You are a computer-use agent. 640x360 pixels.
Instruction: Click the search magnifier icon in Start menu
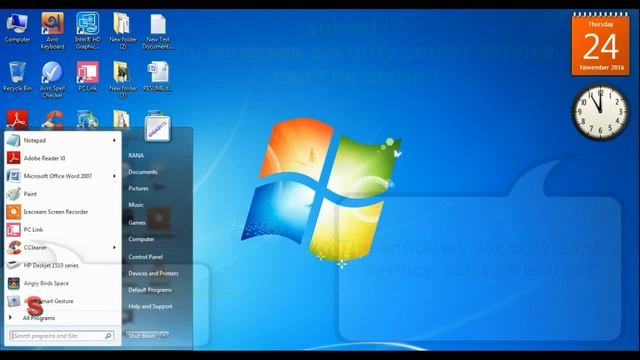pos(109,336)
